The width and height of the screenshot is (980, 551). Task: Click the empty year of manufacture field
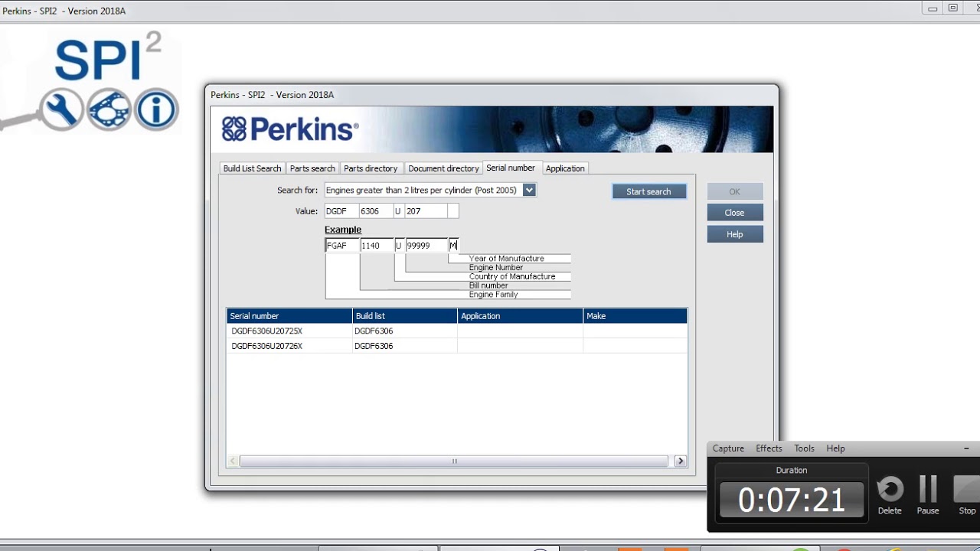(453, 211)
